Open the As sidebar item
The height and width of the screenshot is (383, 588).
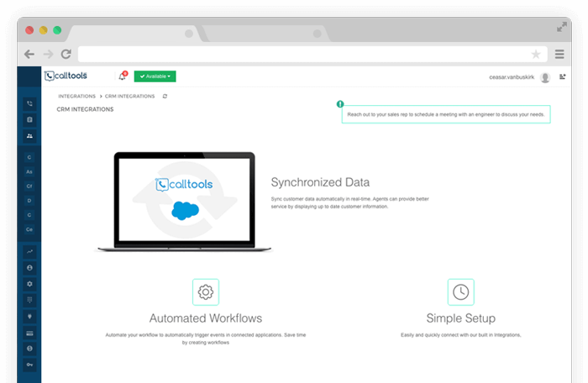[29, 172]
